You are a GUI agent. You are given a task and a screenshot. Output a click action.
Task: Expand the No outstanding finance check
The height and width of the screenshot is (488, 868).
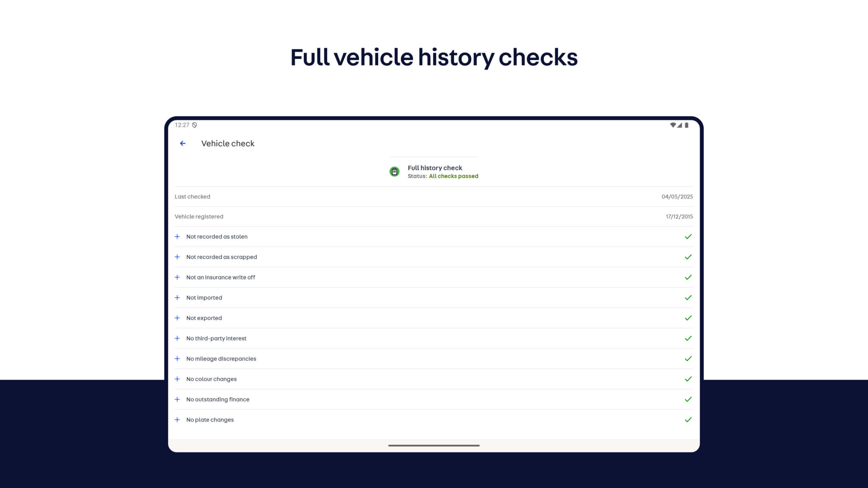[177, 399]
